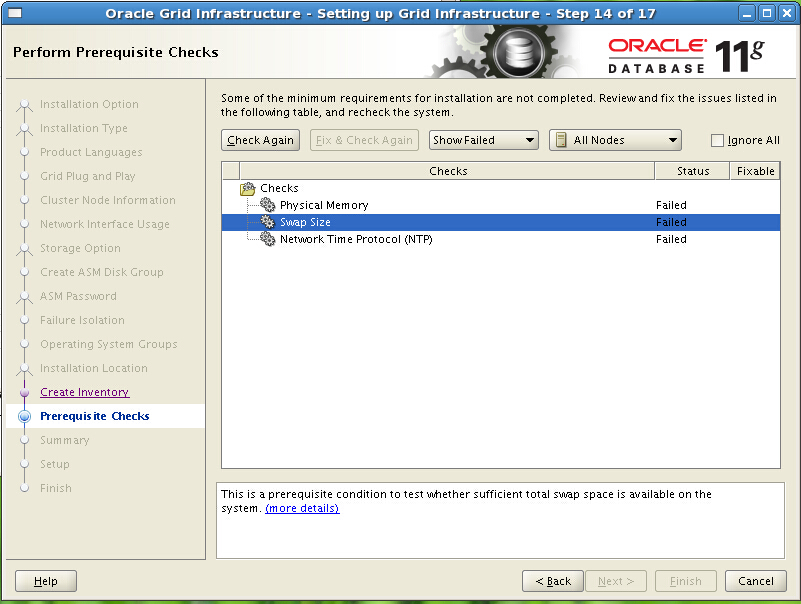Select Summary step in sidebar
Screen dimensions: 801x604
click(64, 440)
